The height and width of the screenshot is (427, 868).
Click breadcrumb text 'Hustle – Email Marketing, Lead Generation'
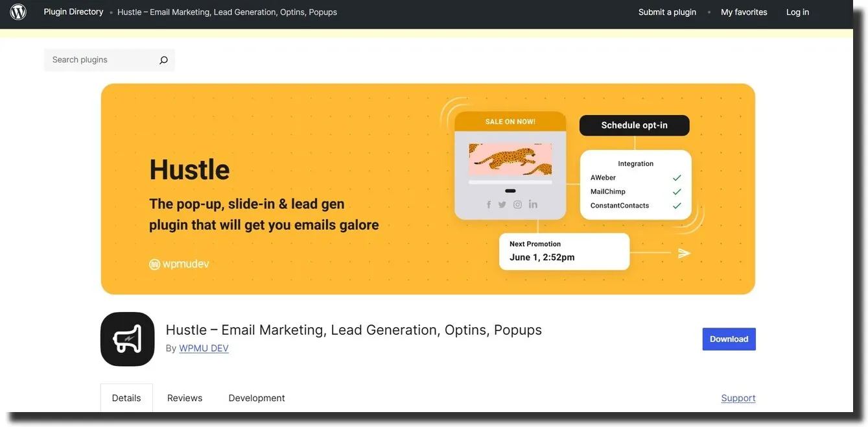[x=197, y=12]
